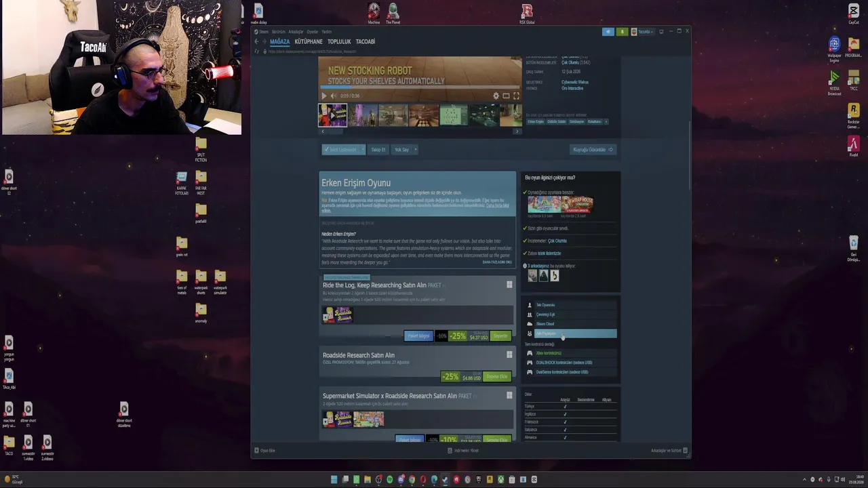Switch to the KÜTÜPHANE tab

coord(309,42)
